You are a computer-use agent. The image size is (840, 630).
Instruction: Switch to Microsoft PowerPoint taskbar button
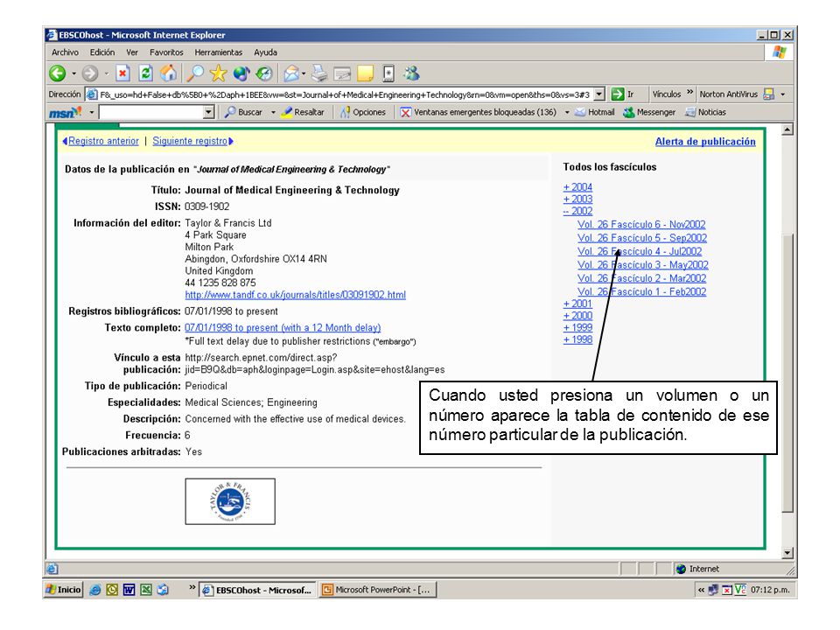coord(378,590)
